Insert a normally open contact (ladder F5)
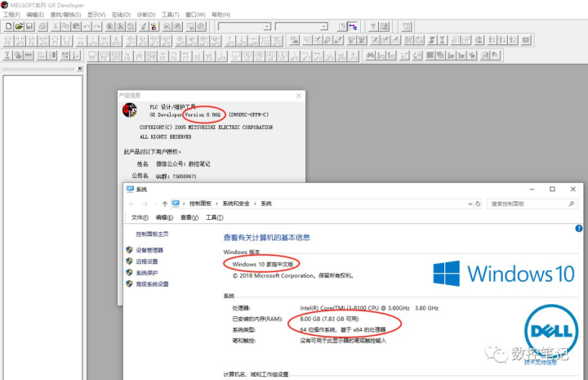 pyautogui.click(x=8, y=41)
